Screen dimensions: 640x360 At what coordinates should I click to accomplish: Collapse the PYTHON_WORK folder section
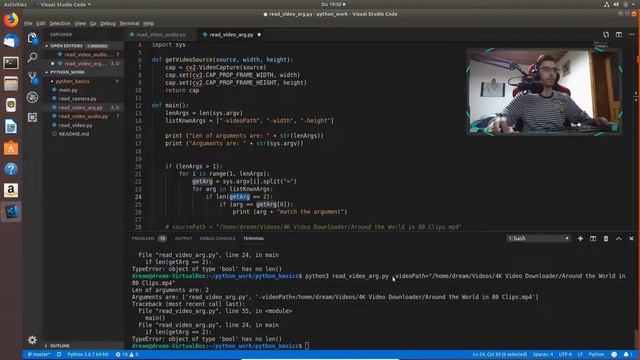coord(84,72)
